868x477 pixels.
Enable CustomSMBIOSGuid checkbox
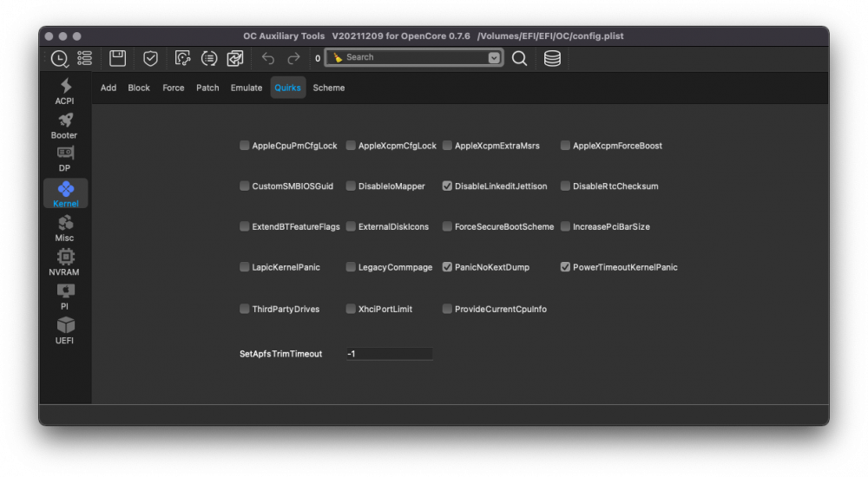[x=244, y=186]
